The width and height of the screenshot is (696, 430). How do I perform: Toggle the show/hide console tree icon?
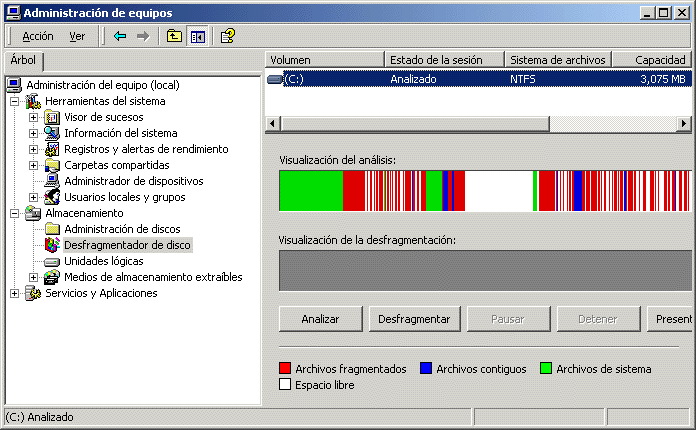click(x=197, y=36)
